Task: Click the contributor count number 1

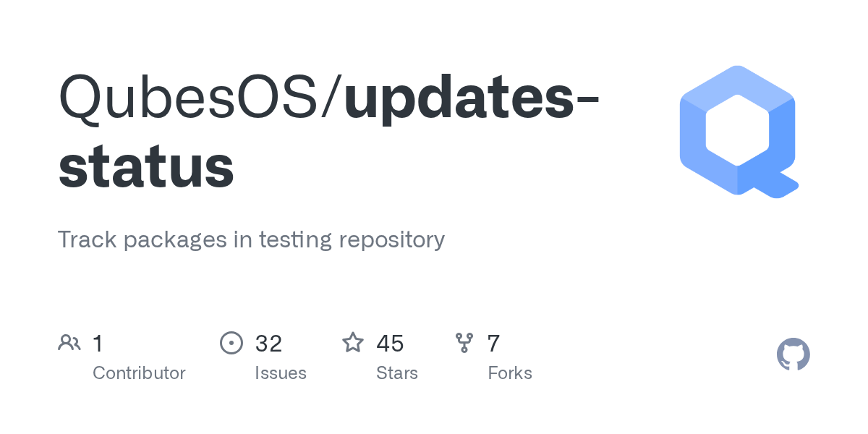Action: [98, 343]
